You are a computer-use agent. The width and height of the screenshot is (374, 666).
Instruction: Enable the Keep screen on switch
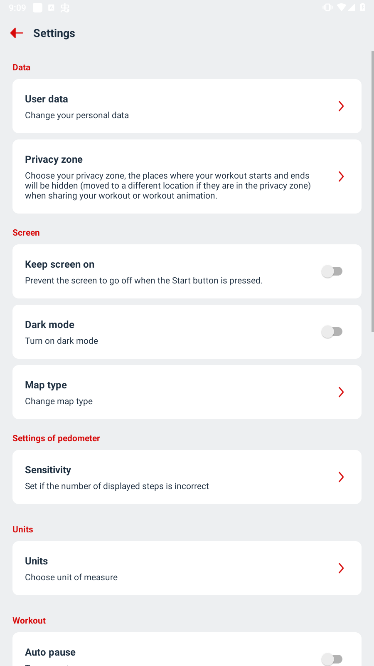coord(332,271)
